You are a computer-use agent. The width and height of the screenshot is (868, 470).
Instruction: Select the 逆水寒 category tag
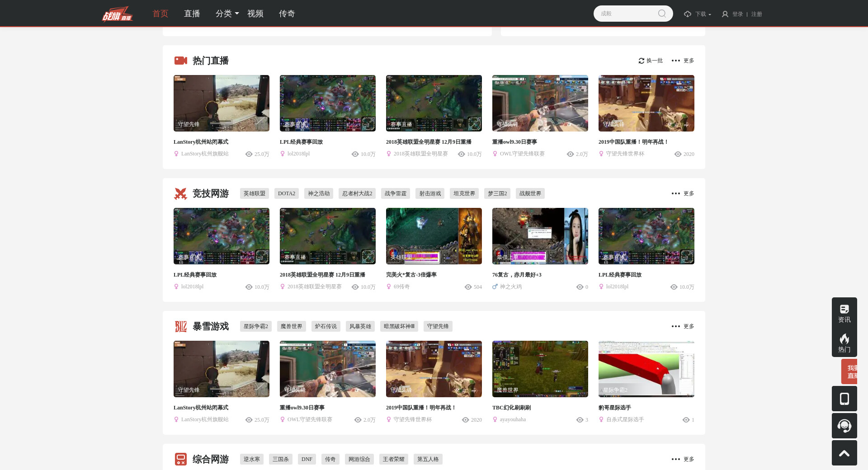252,459
